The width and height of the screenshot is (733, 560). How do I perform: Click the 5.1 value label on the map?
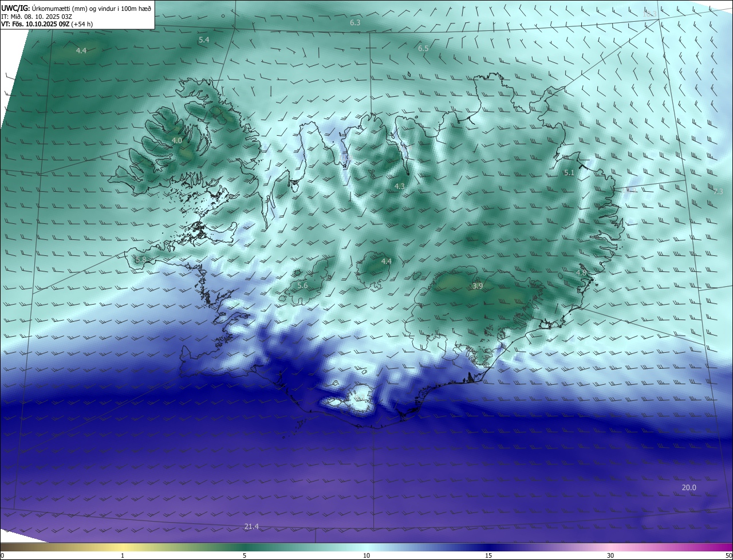[569, 172]
